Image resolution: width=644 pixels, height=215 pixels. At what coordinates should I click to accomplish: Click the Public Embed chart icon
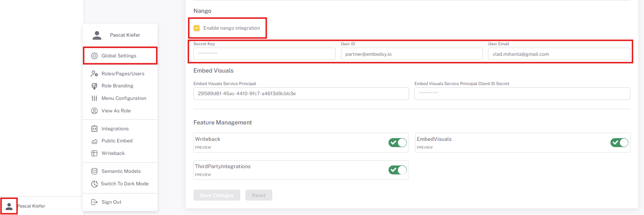pos(94,141)
